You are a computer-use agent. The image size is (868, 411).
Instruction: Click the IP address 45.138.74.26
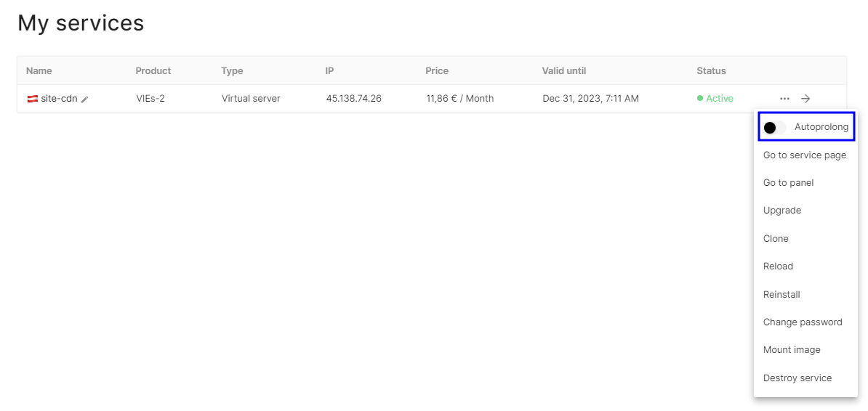click(353, 98)
